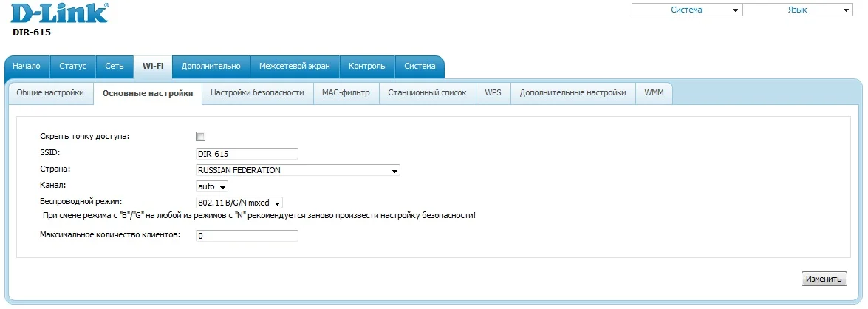868x309 pixels.
Task: Click the D-Link logo
Action: click(59, 13)
